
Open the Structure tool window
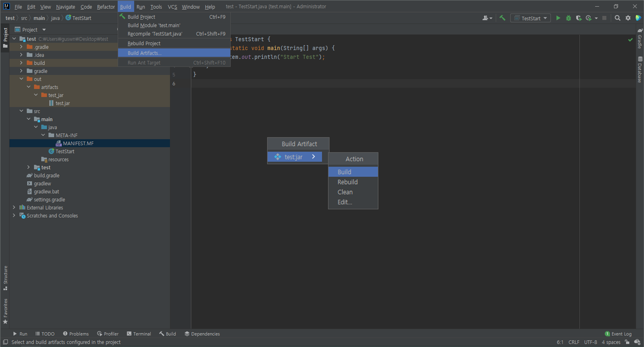[5, 278]
